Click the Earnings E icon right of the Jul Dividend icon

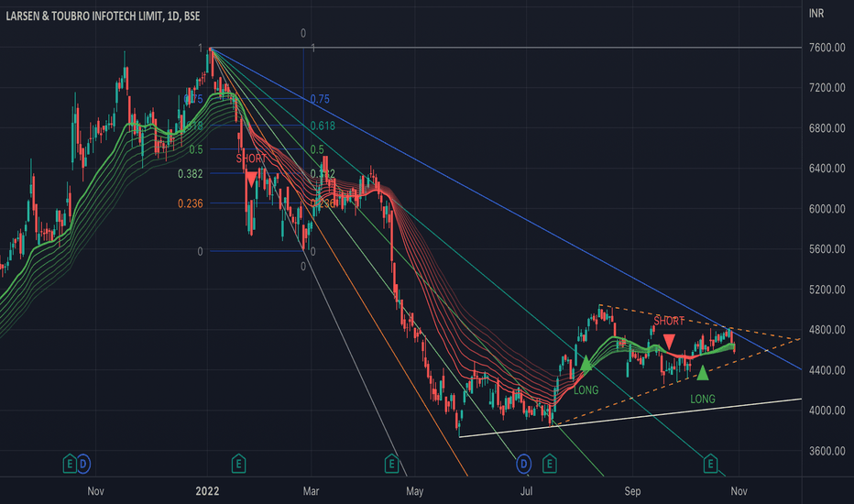coord(549,464)
